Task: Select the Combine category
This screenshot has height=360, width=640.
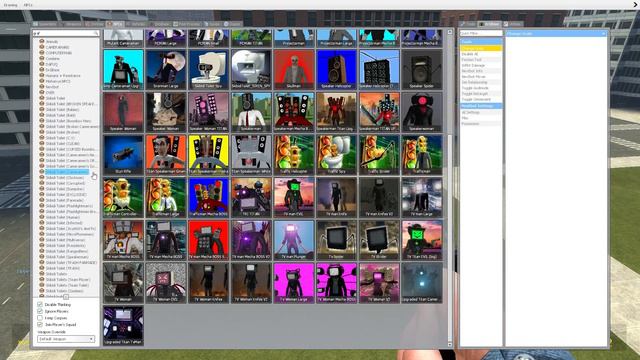Action: [53, 59]
